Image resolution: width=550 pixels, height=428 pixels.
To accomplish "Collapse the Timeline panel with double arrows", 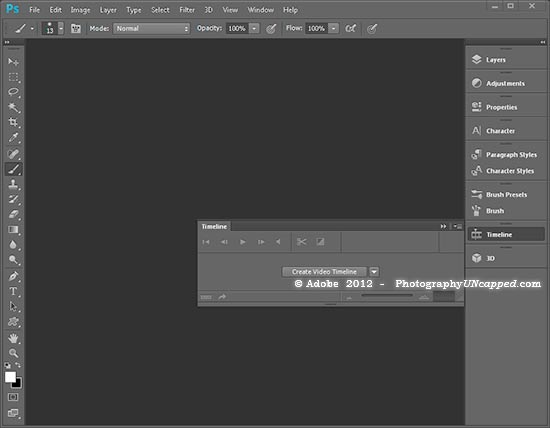I will click(443, 226).
